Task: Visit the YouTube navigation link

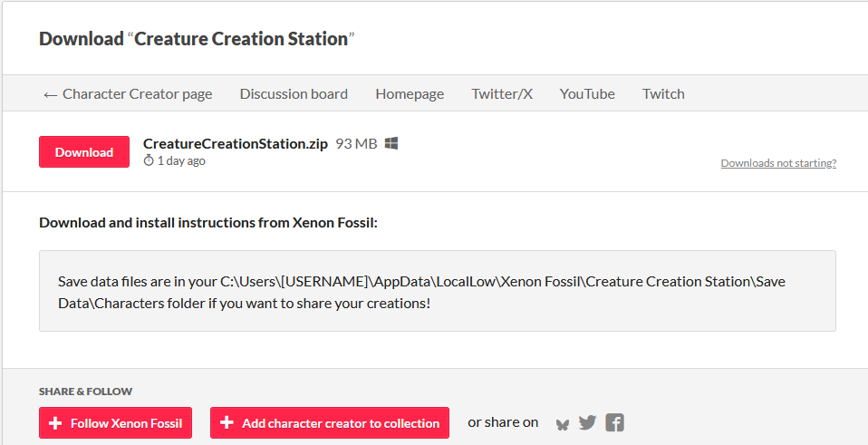Action: point(587,93)
